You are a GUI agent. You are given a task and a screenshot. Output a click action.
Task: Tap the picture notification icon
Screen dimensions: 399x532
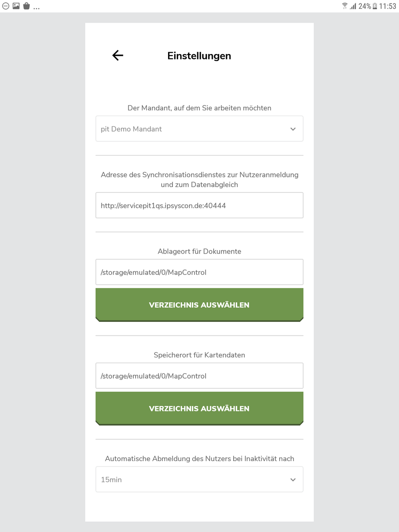16,6
